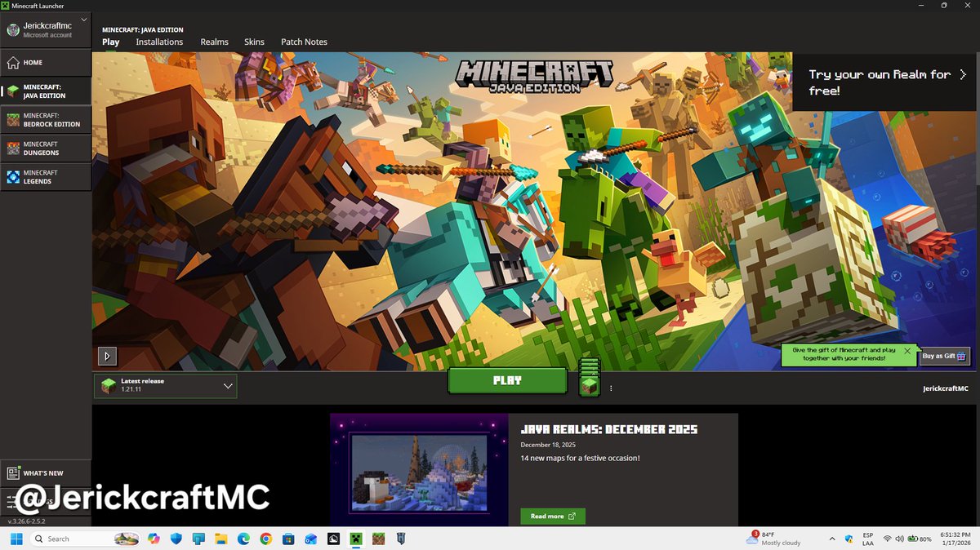Open the Java Realms December 2025 thumbnail
The height and width of the screenshot is (550, 980).
(419, 470)
